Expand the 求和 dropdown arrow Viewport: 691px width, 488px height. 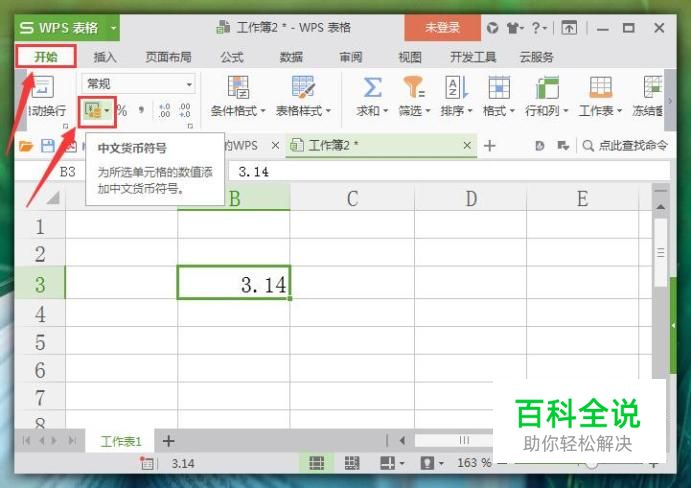point(386,111)
